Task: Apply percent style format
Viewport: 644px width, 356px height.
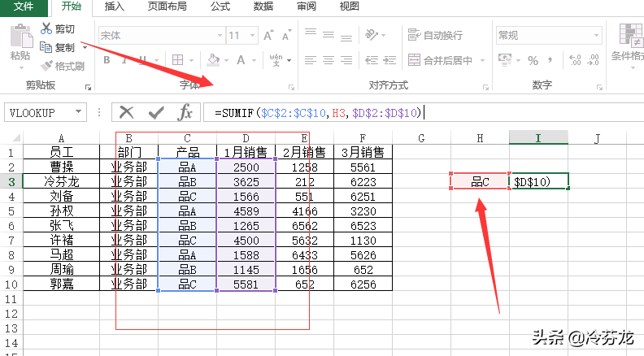Action: coord(533,61)
